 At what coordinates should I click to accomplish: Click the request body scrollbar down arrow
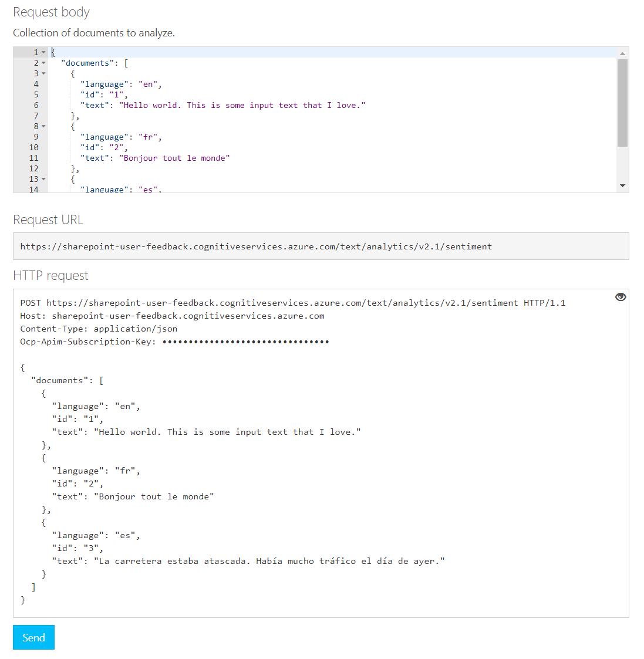point(622,186)
